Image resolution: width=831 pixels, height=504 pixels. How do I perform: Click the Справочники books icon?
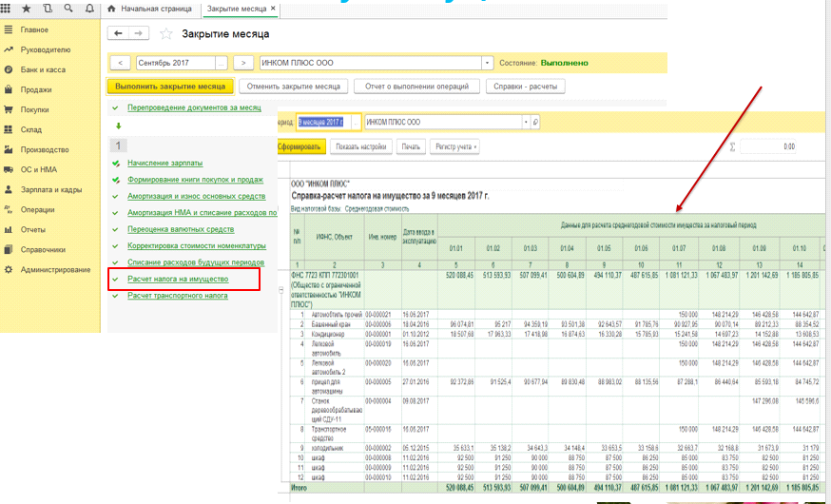pos(9,249)
